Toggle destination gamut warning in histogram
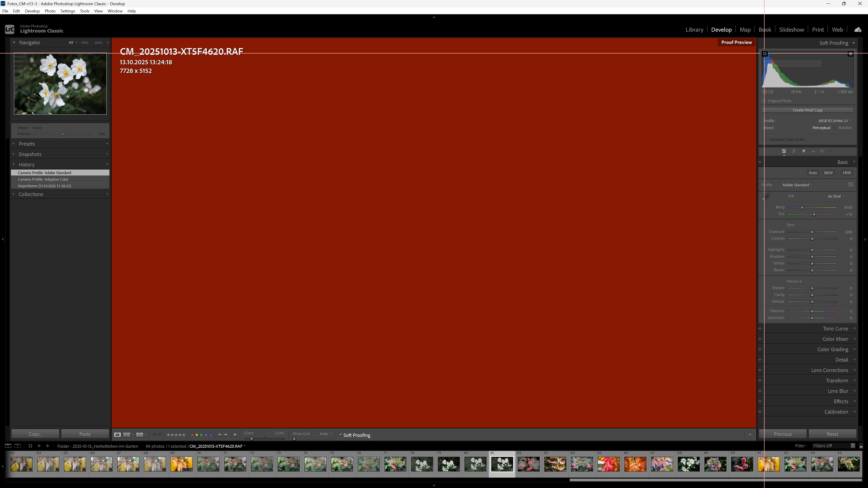868x488 pixels. 851,54
